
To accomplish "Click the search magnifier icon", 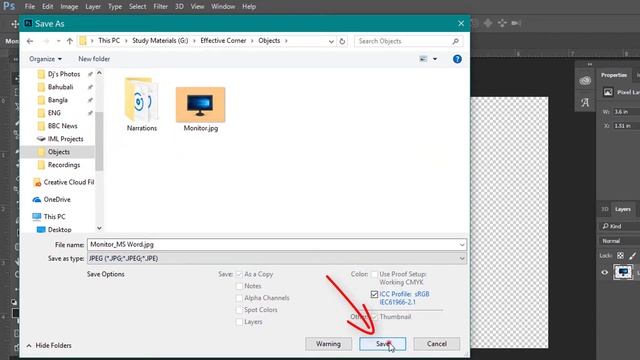I will [x=456, y=41].
